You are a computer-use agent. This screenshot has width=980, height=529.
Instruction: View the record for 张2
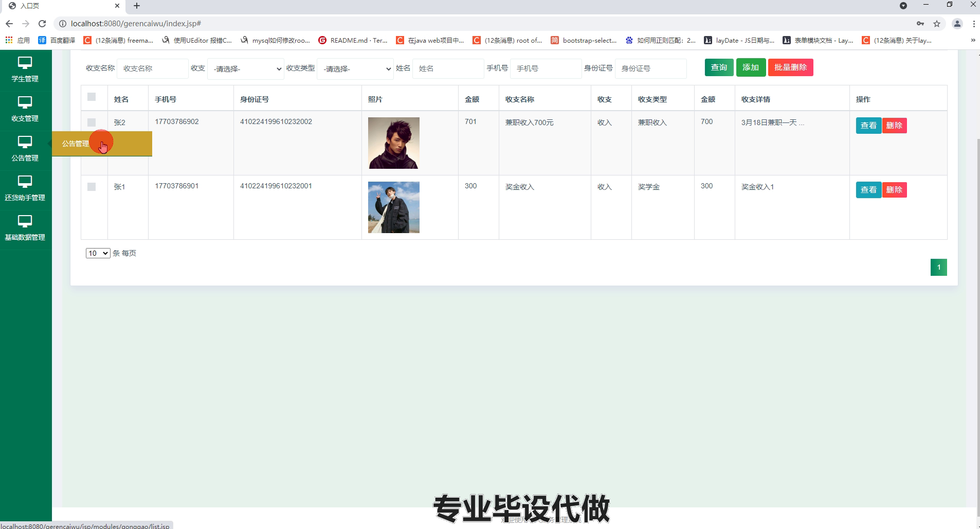click(868, 126)
